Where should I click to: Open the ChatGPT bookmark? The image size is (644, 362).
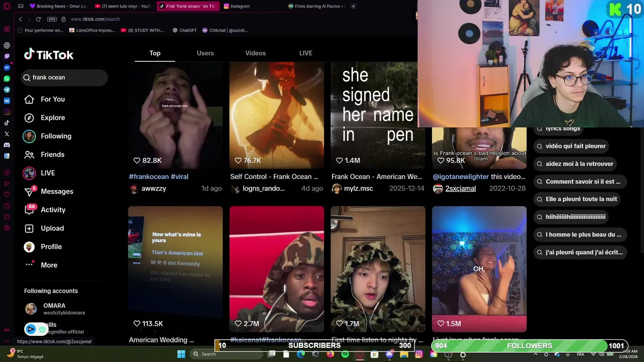[185, 30]
